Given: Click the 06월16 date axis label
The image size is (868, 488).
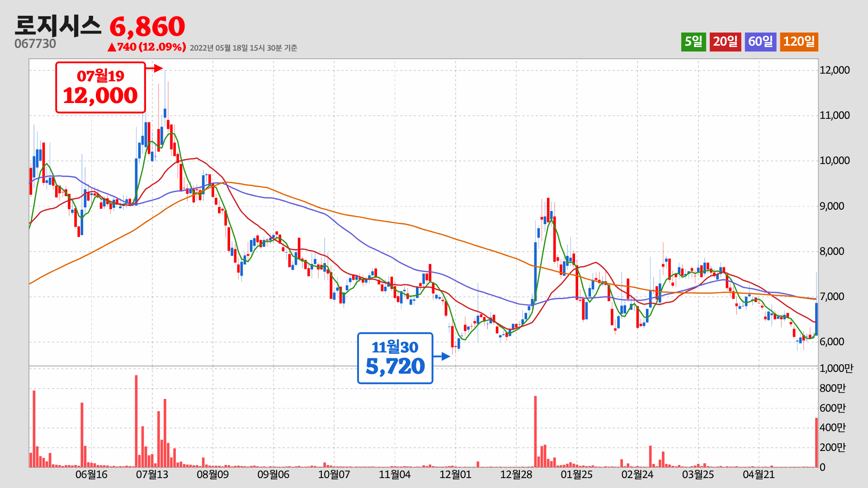Looking at the screenshot, I should pyautogui.click(x=91, y=474).
